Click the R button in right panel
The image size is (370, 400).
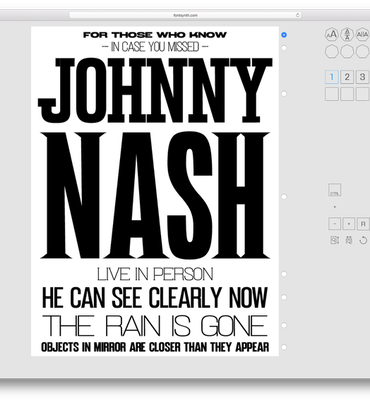click(363, 224)
